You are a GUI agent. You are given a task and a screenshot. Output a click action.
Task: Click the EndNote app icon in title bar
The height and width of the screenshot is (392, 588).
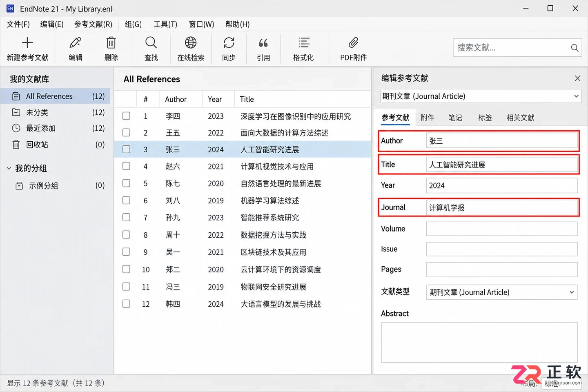pos(10,9)
